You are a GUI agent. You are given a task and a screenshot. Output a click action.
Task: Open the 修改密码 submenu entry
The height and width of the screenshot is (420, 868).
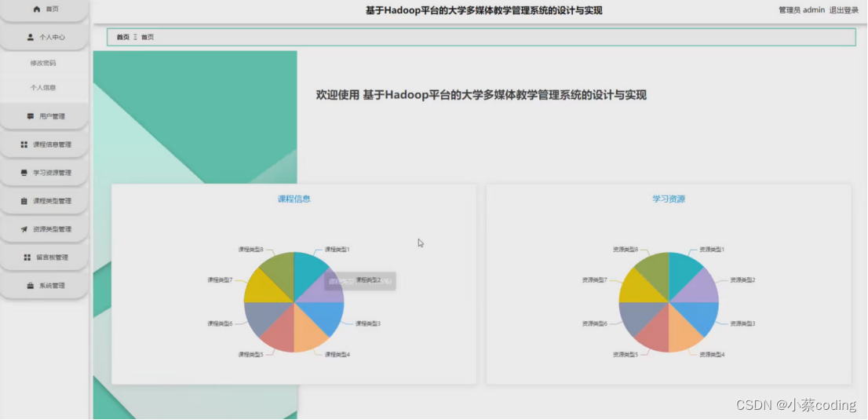43,63
